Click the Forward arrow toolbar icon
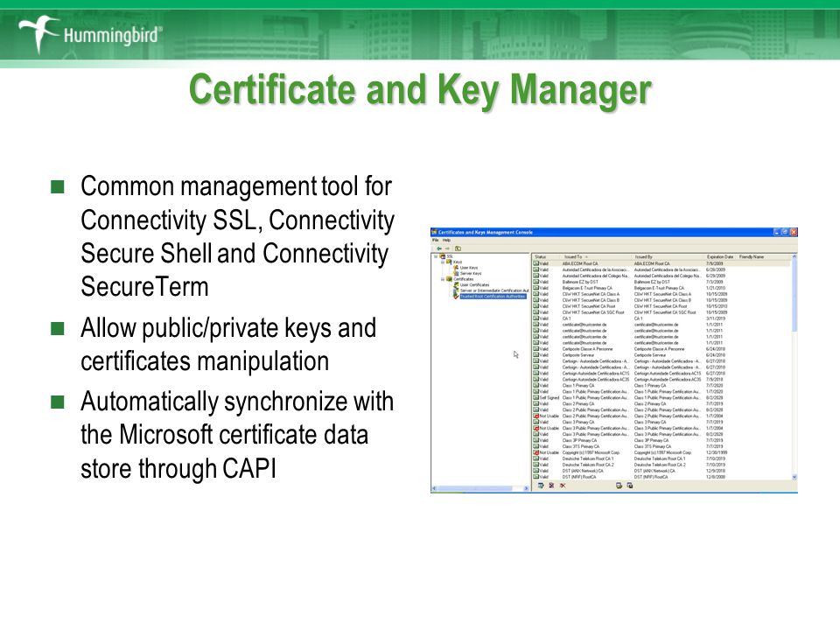The width and height of the screenshot is (840, 630). (447, 248)
